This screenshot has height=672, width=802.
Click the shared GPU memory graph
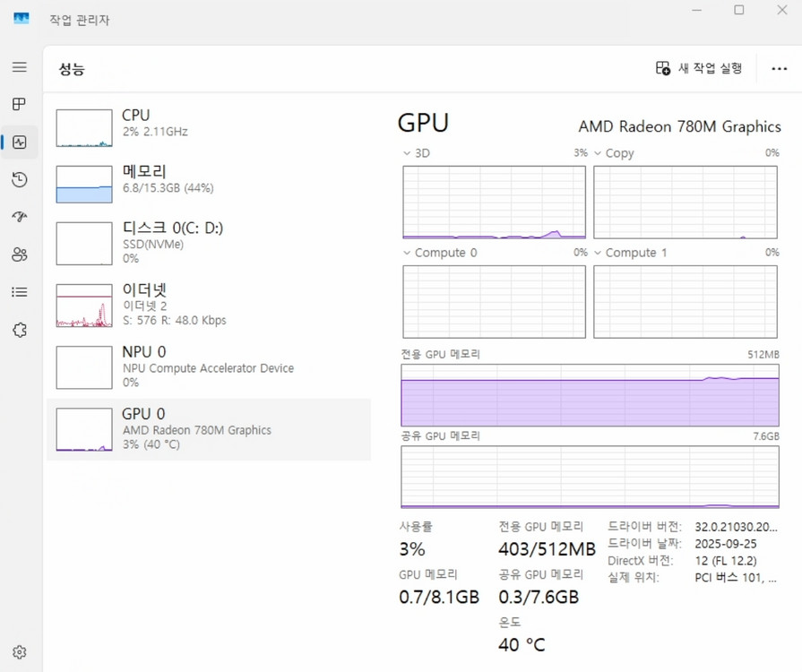click(x=590, y=475)
